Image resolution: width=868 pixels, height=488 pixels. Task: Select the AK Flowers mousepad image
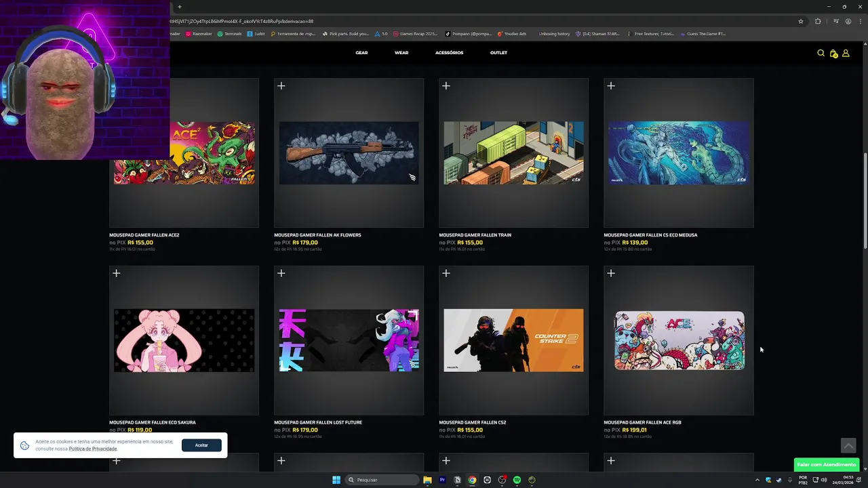pos(349,153)
